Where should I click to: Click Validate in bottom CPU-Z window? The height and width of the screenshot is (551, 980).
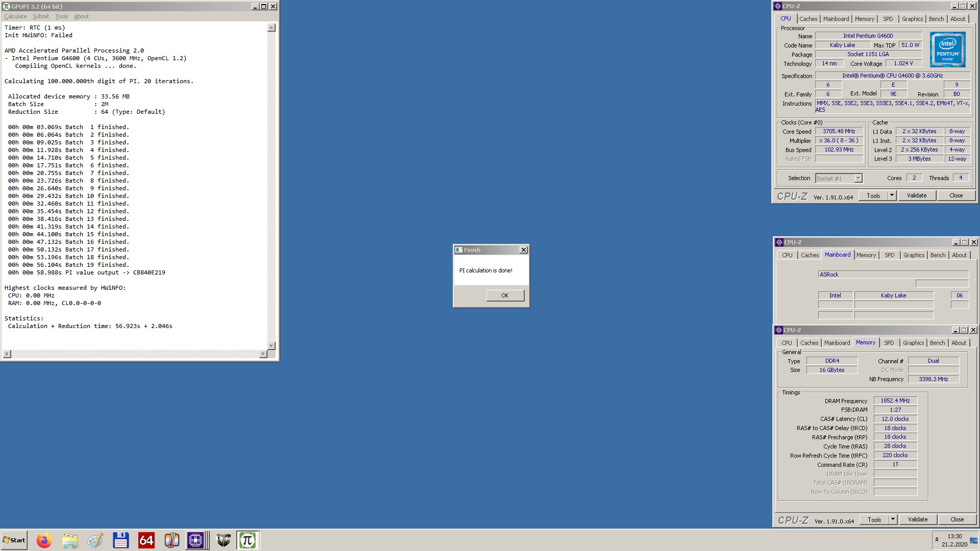[x=918, y=519]
